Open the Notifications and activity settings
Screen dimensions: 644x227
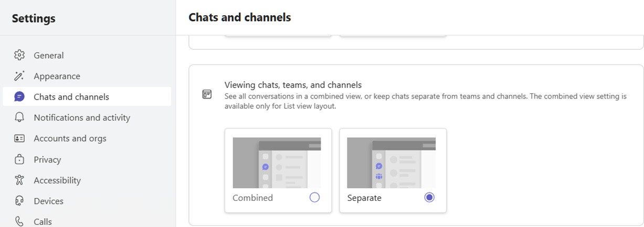point(82,117)
